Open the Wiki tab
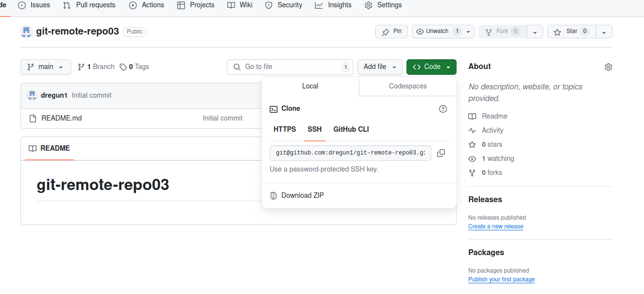The width and height of the screenshot is (644, 294). point(240,5)
